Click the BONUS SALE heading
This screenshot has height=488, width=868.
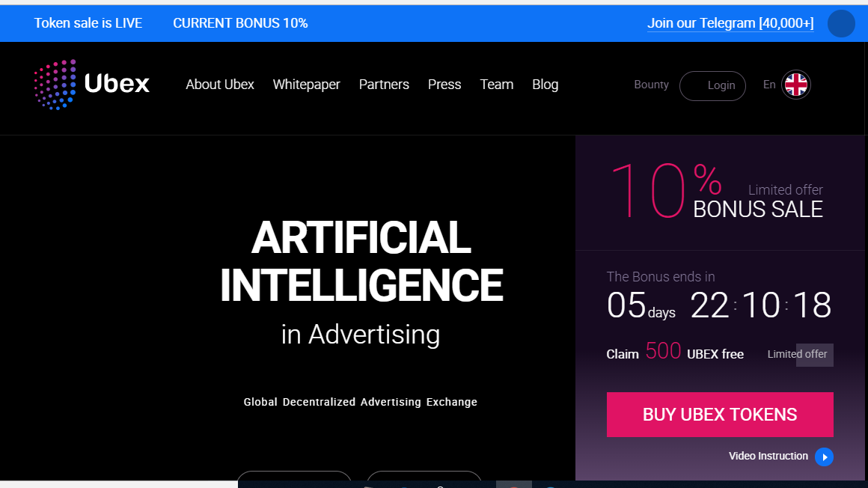tap(758, 210)
